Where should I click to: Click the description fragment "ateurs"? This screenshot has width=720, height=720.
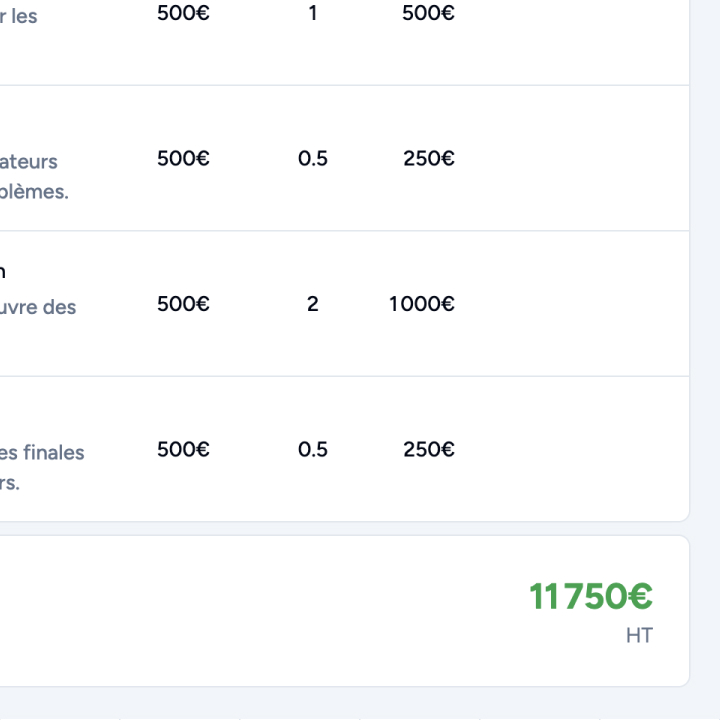[x=29, y=162]
